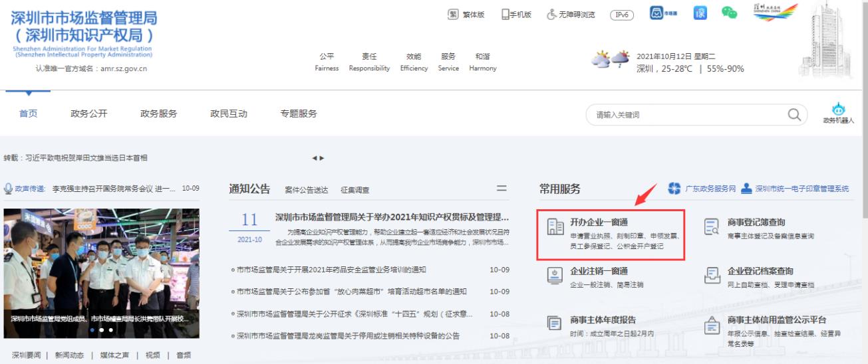Click the 商事主体信用监管公示平台 icon
The width and height of the screenshot is (868, 364).
pos(711,325)
